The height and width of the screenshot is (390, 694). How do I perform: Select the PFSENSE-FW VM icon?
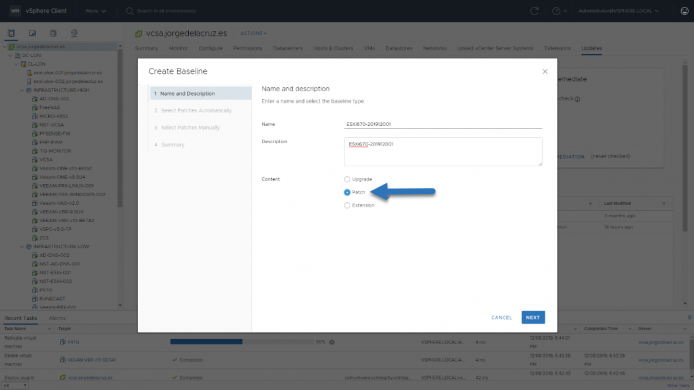[35, 134]
